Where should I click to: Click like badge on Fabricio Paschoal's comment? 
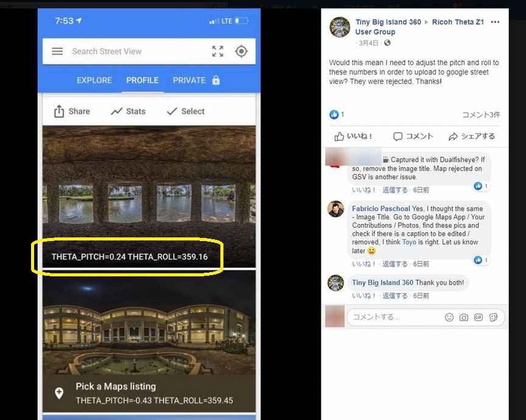click(x=481, y=260)
